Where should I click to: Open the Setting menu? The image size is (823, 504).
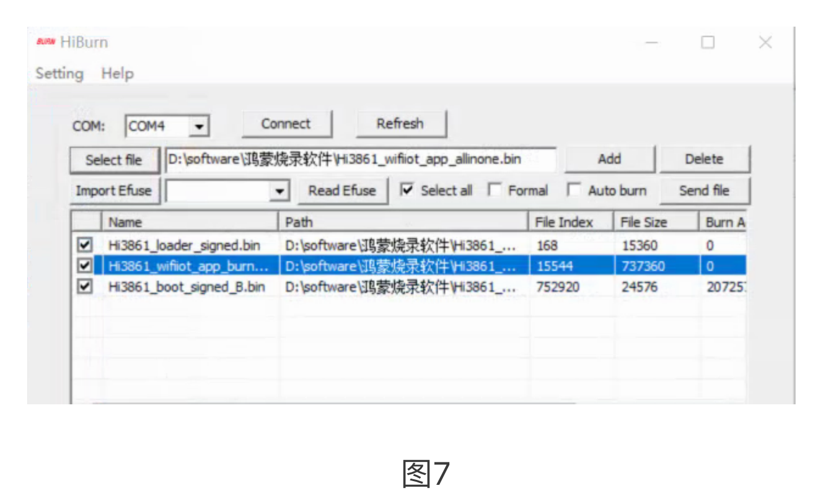[59, 73]
